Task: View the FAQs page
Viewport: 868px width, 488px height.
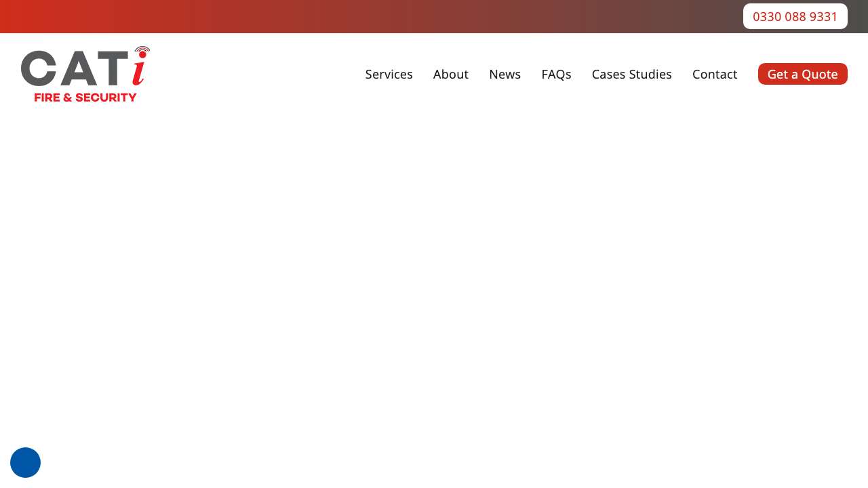Action: [556, 74]
